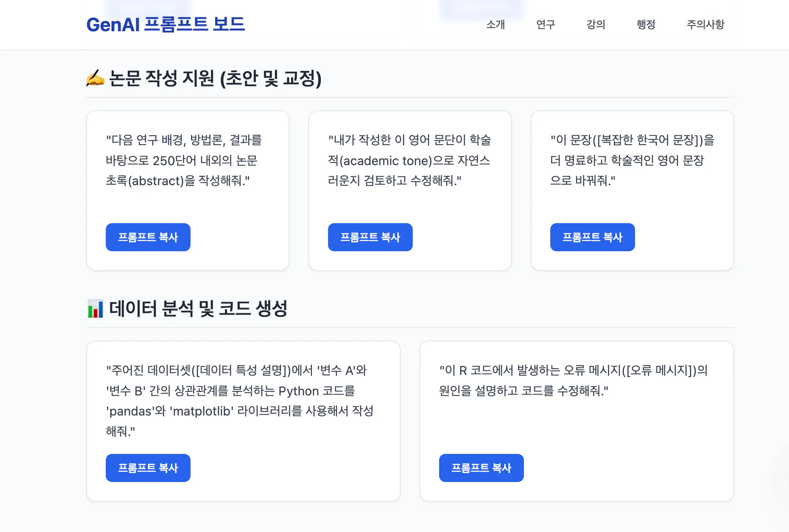This screenshot has width=789, height=532.
Task: Copy the abstract writing prompt
Action: [x=148, y=237]
